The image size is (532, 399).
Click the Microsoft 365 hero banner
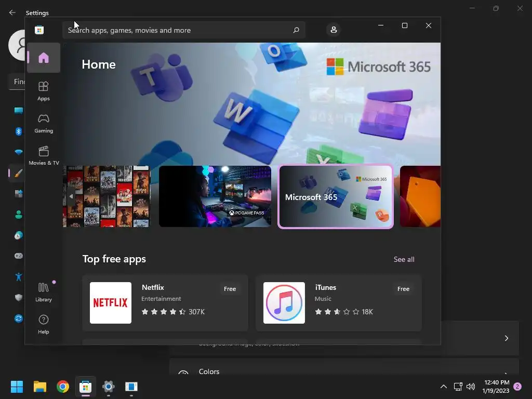[x=252, y=103]
